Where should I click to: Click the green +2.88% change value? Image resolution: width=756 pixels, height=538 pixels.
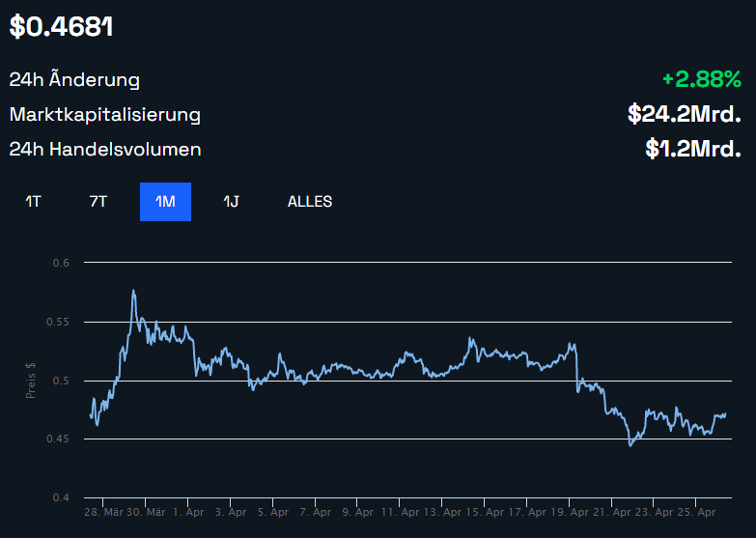(x=701, y=80)
